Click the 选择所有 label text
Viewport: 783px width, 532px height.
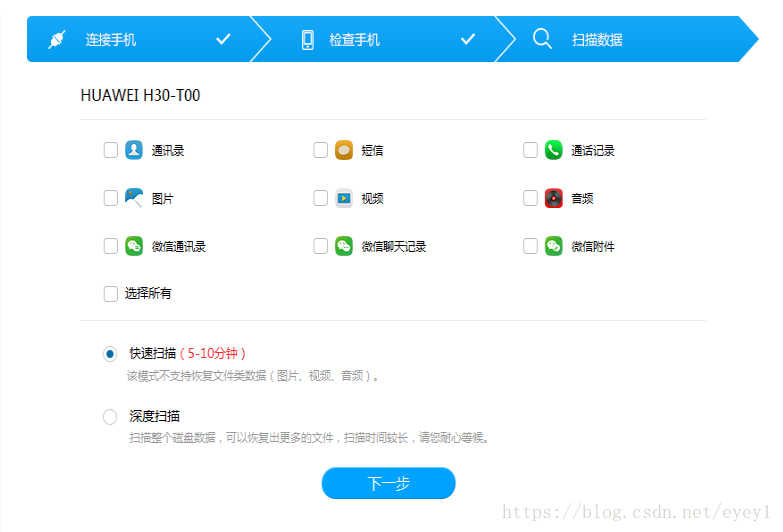point(148,293)
